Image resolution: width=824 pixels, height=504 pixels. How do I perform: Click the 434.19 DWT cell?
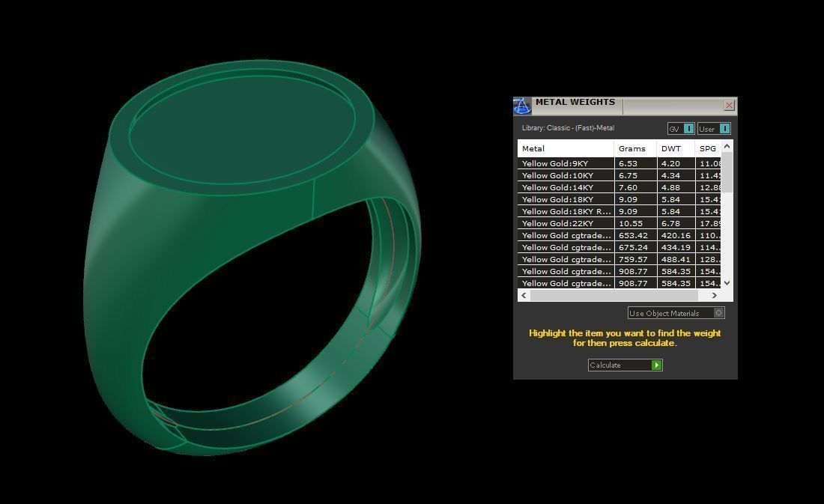coord(676,248)
